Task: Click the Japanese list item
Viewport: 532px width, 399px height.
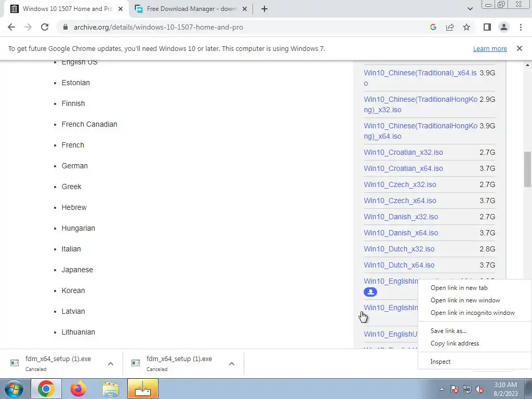Action: pyautogui.click(x=77, y=270)
